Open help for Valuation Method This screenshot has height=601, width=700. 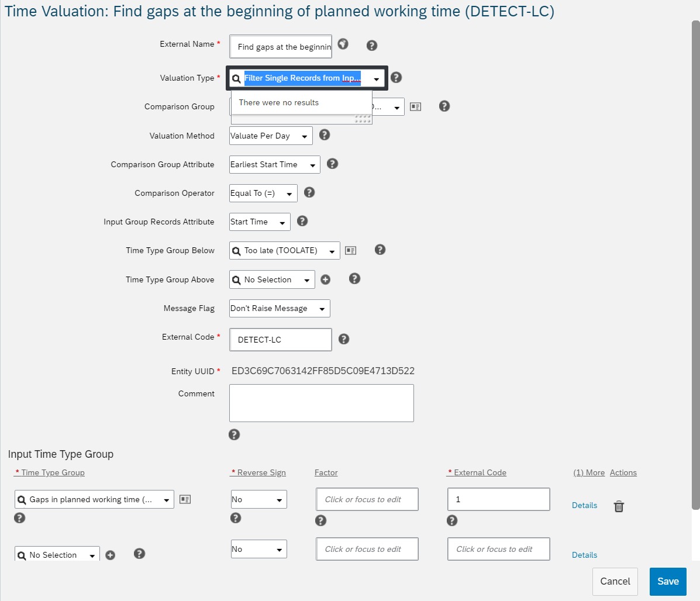click(325, 134)
